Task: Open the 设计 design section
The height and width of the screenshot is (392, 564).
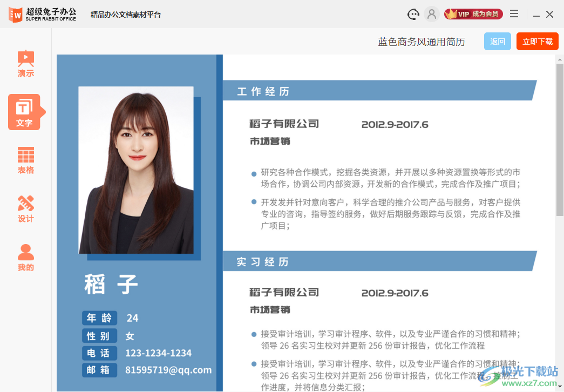Action: [25, 208]
